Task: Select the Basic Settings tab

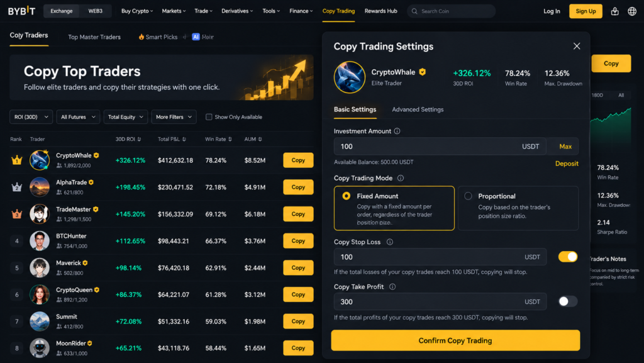Action: coord(355,109)
